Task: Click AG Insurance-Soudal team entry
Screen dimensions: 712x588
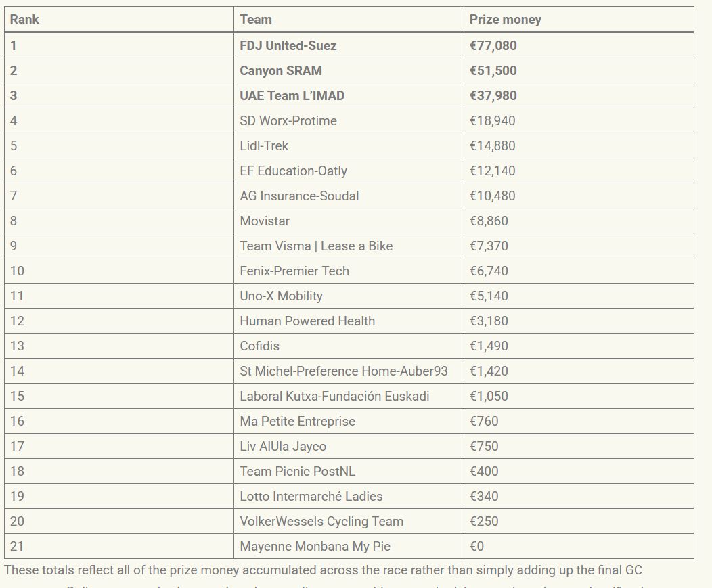Action: pos(349,196)
